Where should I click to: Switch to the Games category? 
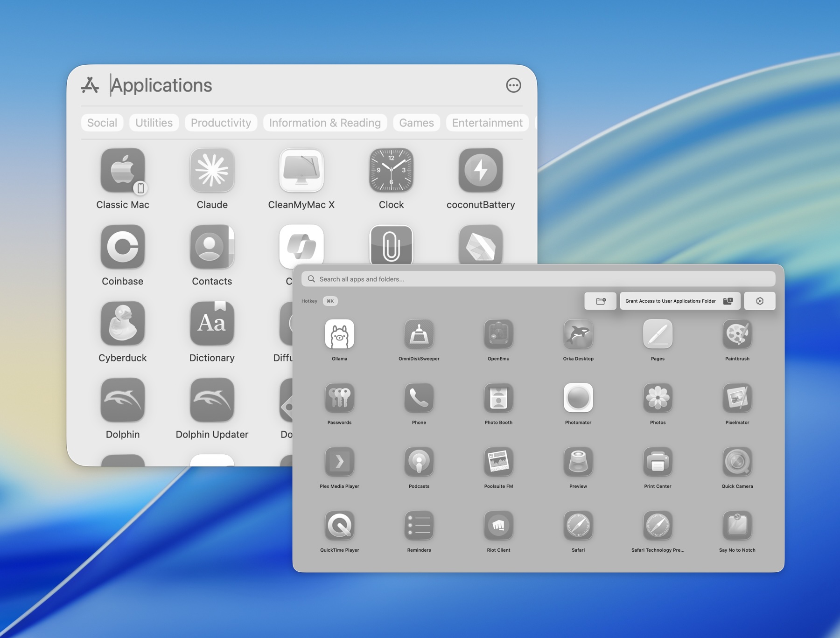pos(416,123)
